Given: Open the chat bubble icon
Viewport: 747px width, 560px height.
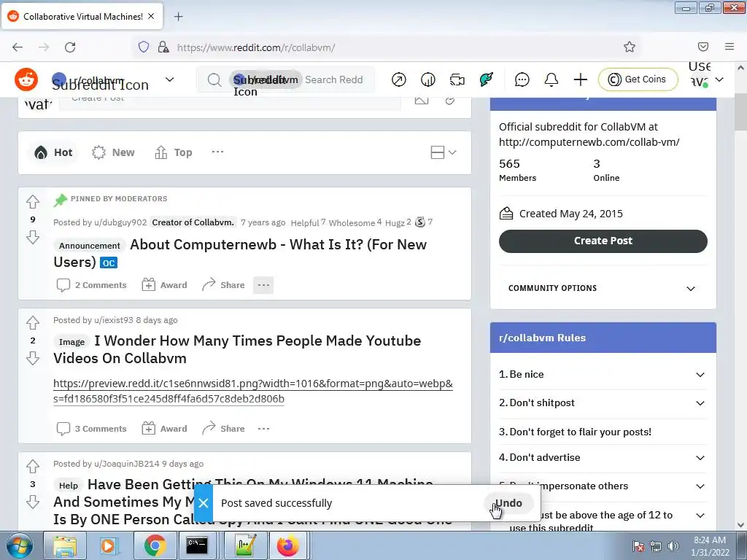Looking at the screenshot, I should (x=522, y=79).
